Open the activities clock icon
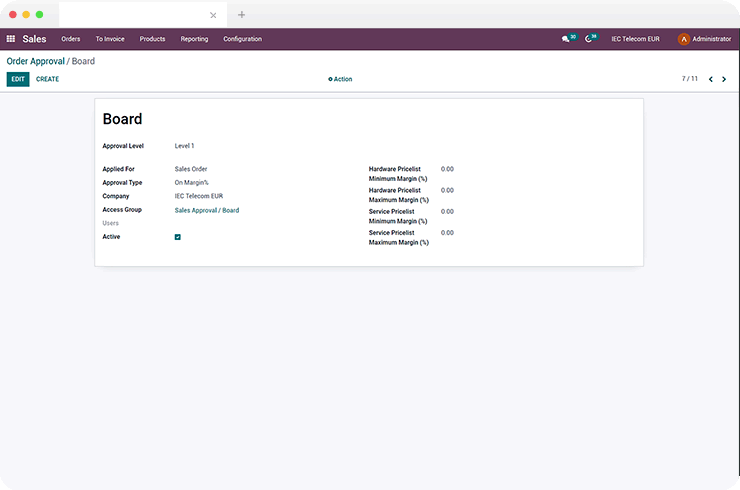The image size is (740, 490). [x=588, y=39]
